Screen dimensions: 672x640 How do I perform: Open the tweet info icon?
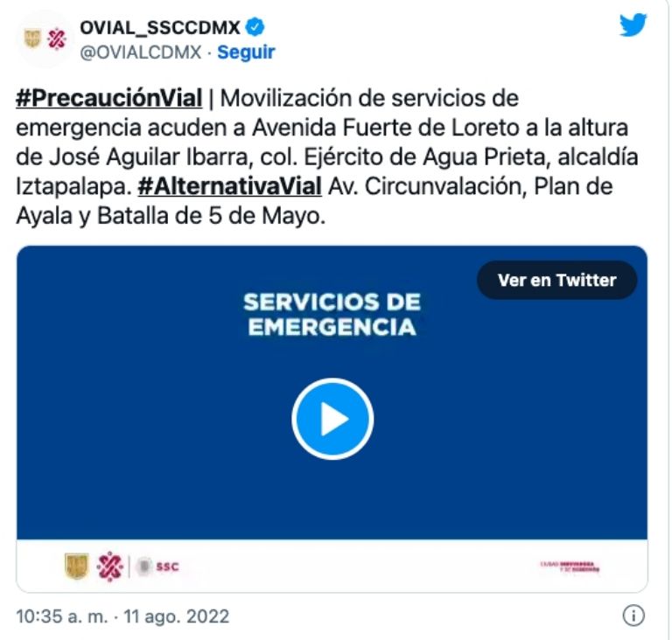pyautogui.click(x=633, y=616)
